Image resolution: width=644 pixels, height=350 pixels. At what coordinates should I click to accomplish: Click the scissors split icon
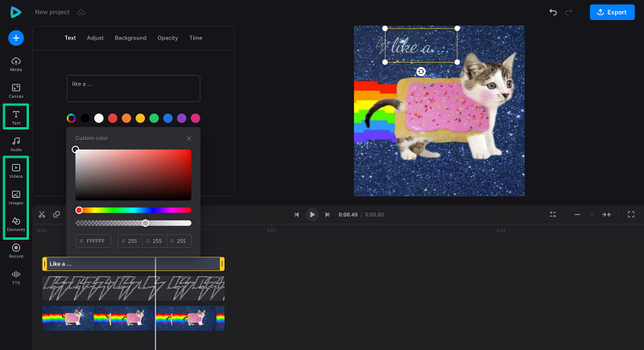coord(42,214)
